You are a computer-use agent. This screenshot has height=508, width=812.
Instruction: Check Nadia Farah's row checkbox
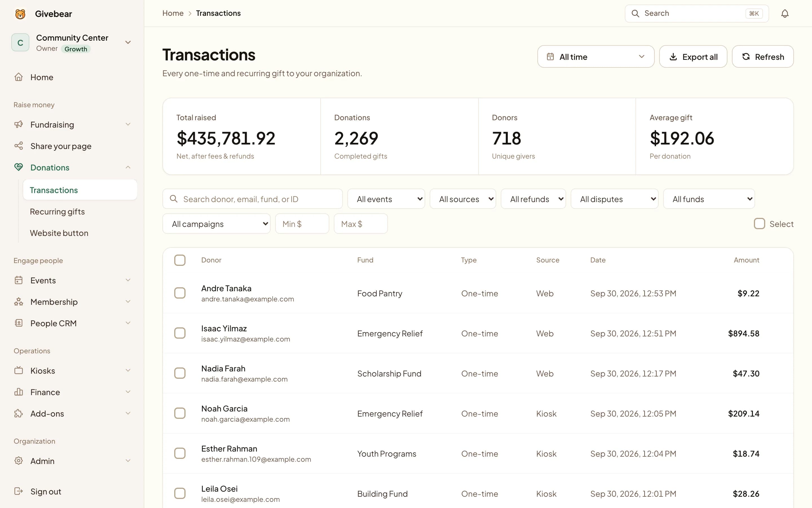pos(180,373)
